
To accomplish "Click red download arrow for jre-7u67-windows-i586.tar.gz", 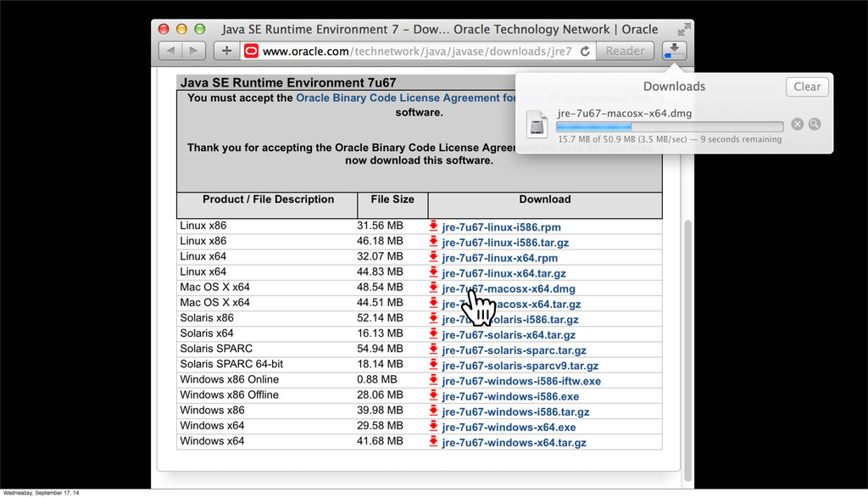I will point(433,411).
